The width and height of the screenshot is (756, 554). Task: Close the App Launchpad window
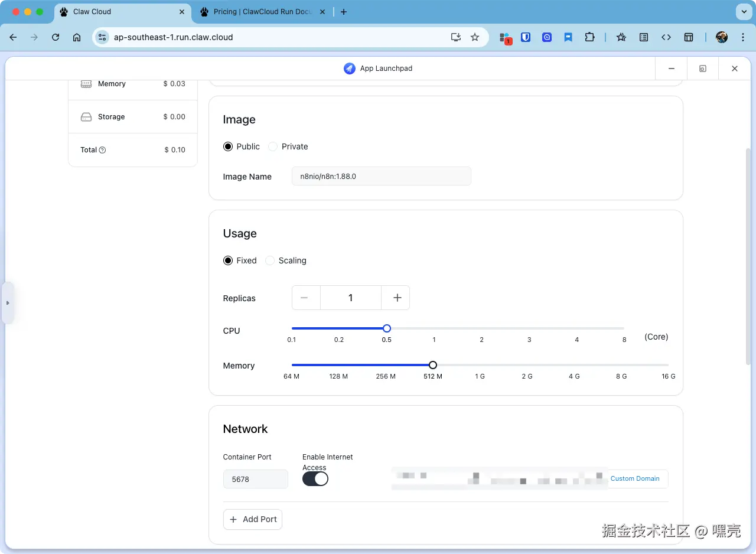(x=735, y=69)
